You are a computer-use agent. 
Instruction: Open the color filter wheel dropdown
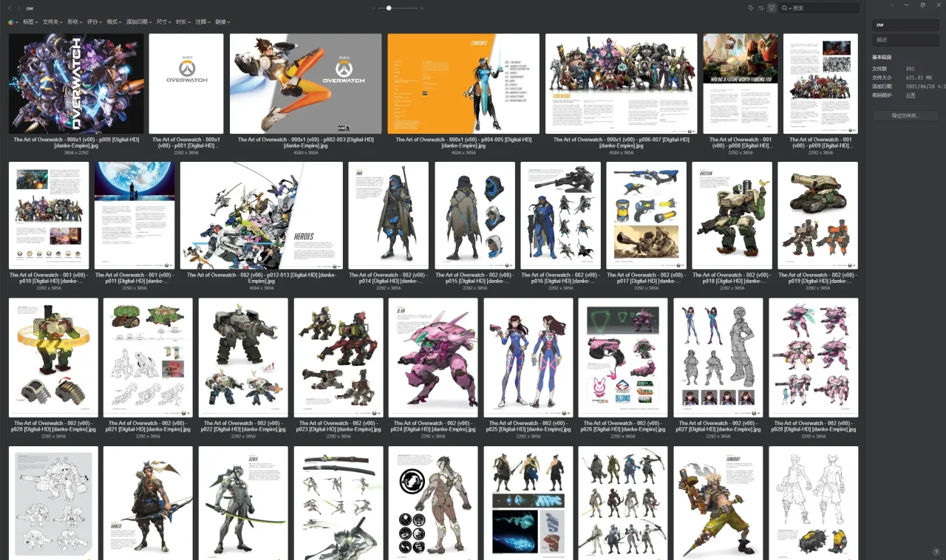pyautogui.click(x=13, y=22)
